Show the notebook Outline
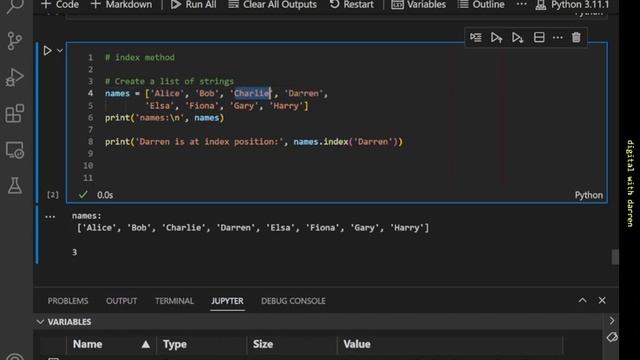Viewport: 640px width, 360px height. coord(481,5)
